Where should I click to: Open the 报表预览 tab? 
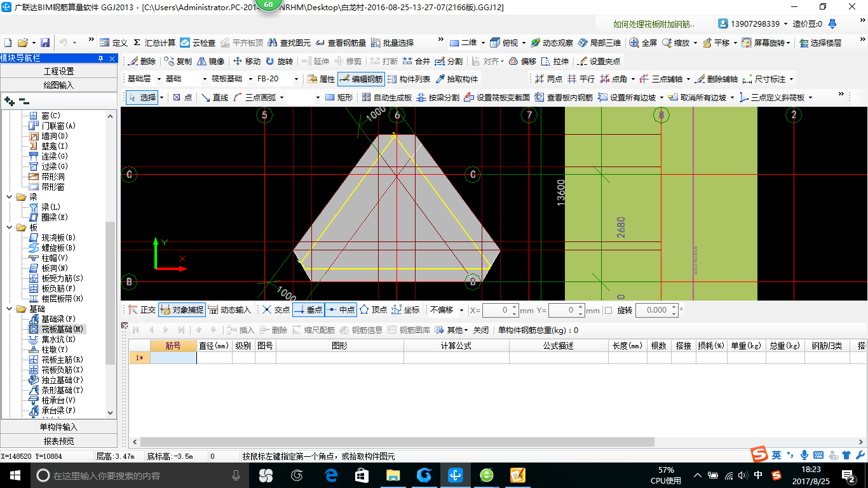point(58,441)
